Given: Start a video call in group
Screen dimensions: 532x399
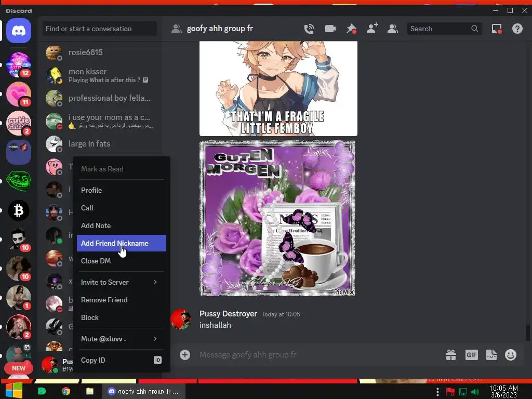Looking at the screenshot, I should (330, 29).
